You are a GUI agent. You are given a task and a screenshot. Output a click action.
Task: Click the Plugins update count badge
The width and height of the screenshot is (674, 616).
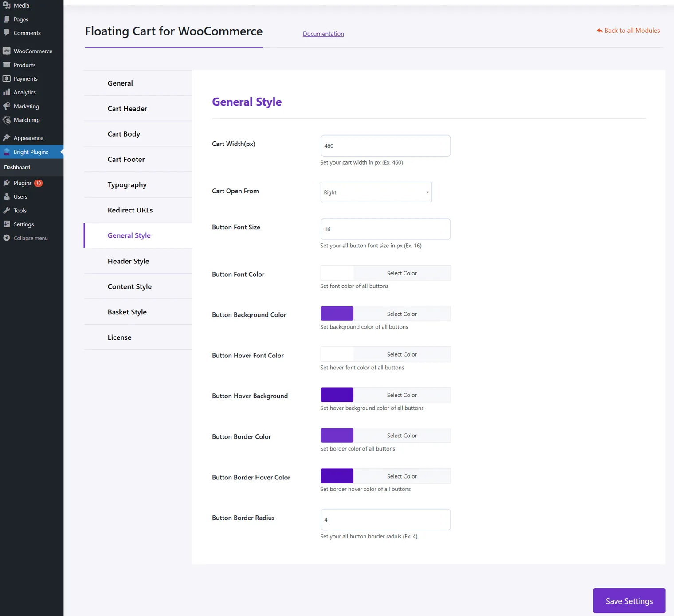click(39, 183)
